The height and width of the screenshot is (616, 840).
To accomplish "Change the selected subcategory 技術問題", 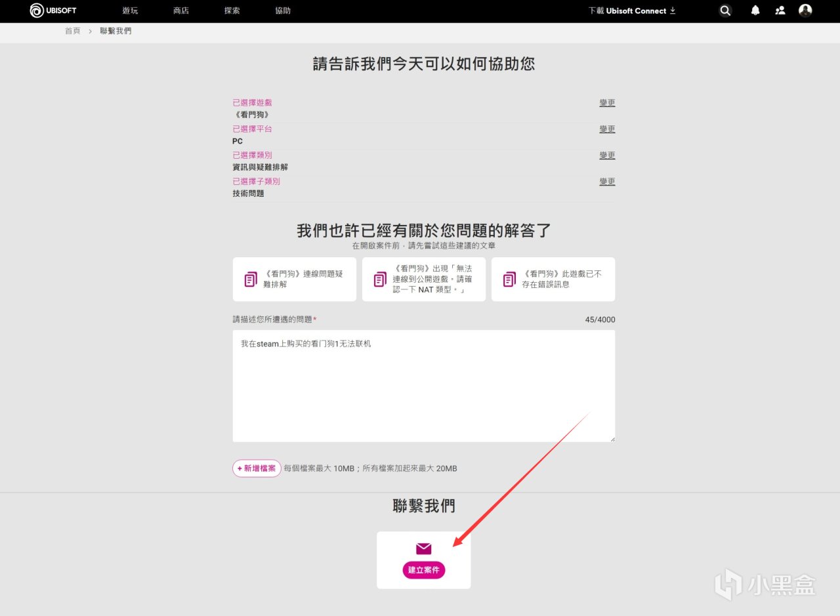I will coord(607,182).
